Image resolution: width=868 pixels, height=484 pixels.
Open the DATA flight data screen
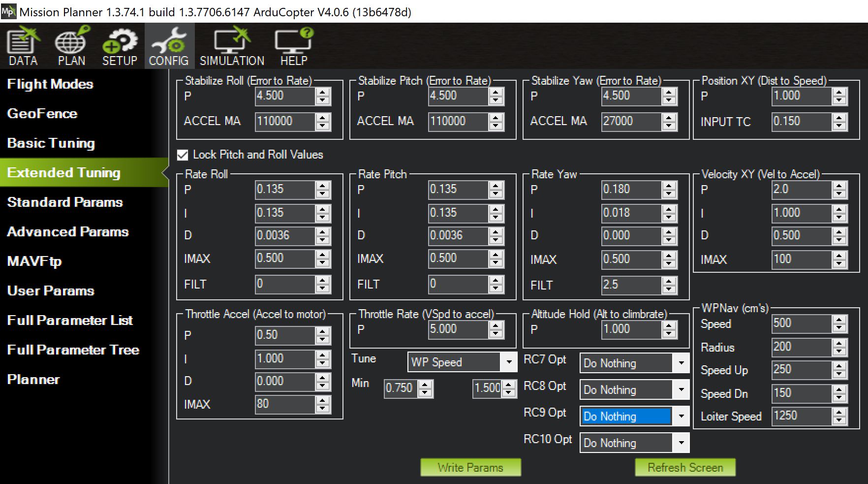pos(23,46)
